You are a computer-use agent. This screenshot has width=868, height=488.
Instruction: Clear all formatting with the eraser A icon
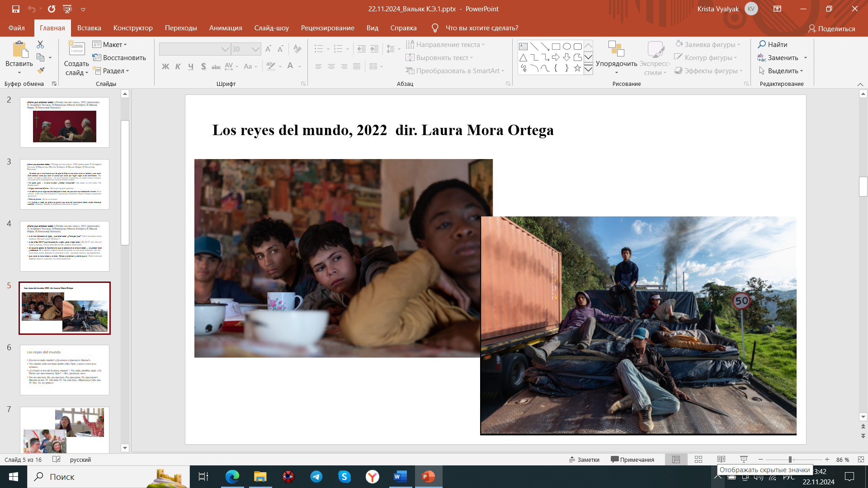(297, 49)
